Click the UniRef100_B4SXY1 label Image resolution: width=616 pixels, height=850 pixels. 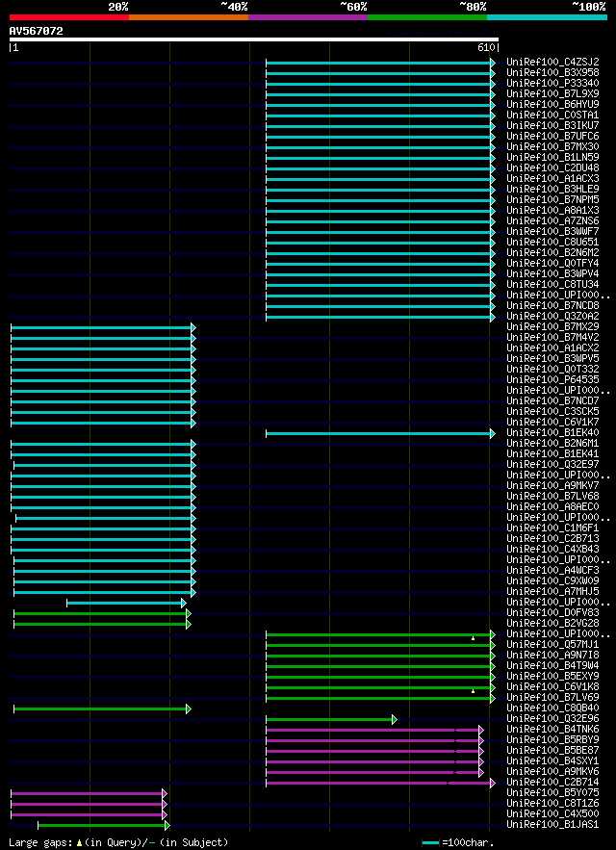[x=552, y=761]
